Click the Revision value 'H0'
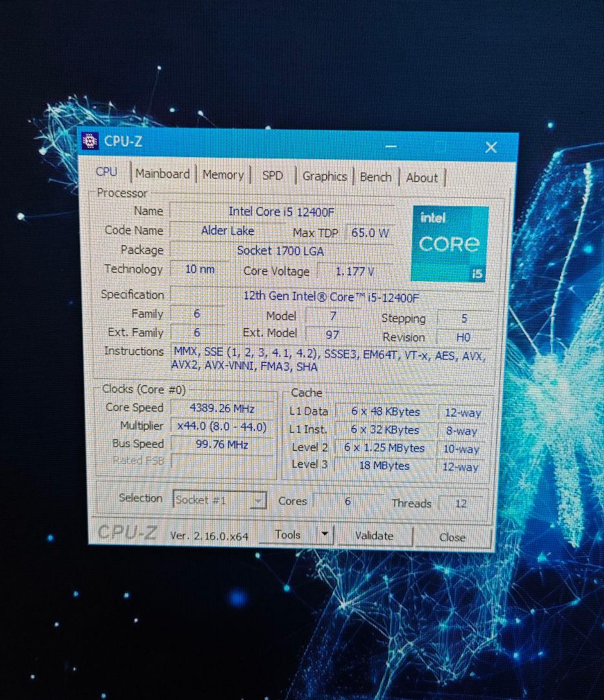Viewport: 604px width, 700px height. pos(463,338)
